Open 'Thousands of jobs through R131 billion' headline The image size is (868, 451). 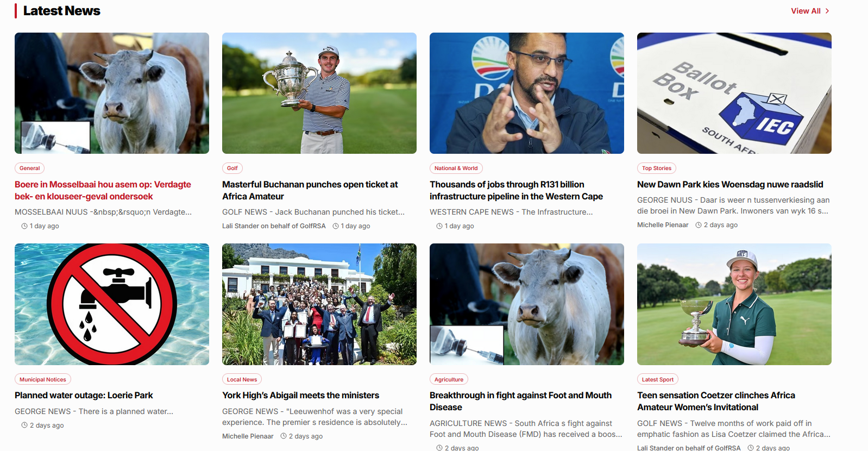pos(516,190)
